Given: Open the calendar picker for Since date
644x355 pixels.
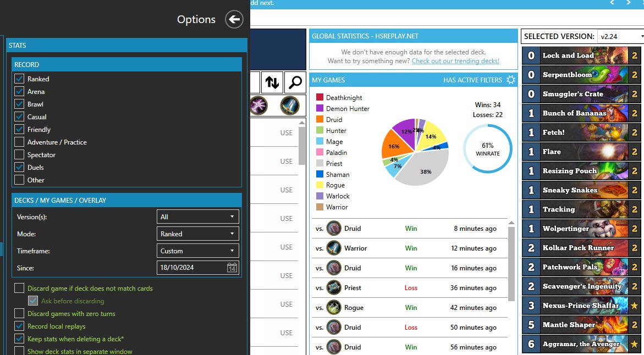Looking at the screenshot, I should coord(232,268).
